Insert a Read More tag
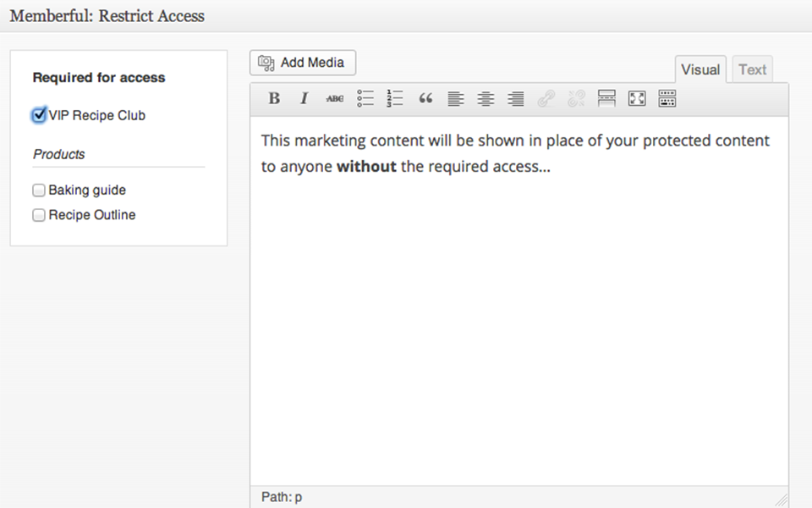812x508 pixels. [606, 98]
